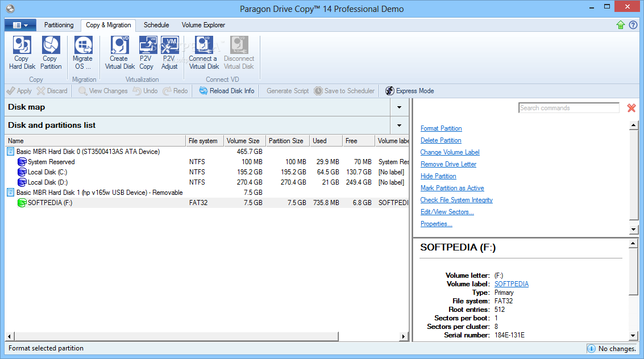This screenshot has height=359, width=644.
Task: Select the SOFTPEDIA (F:) partition
Action: click(207, 203)
